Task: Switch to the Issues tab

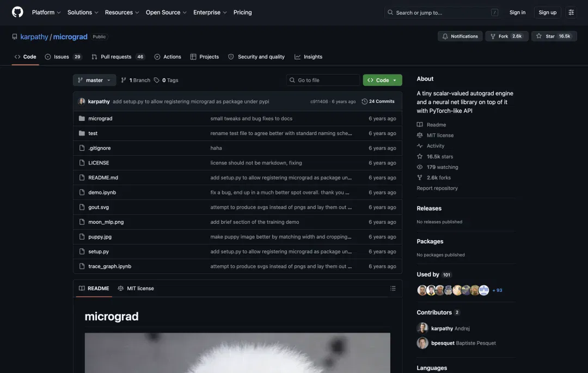Action: [x=63, y=57]
